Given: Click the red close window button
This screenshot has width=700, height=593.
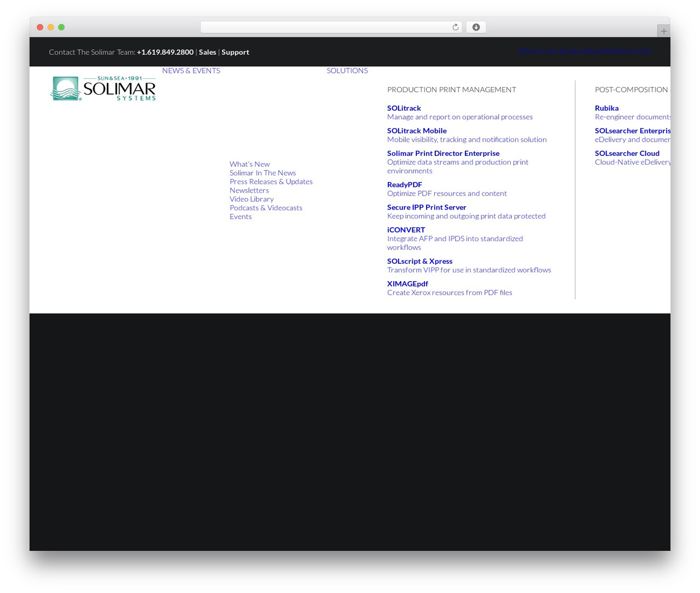Looking at the screenshot, I should point(40,27).
